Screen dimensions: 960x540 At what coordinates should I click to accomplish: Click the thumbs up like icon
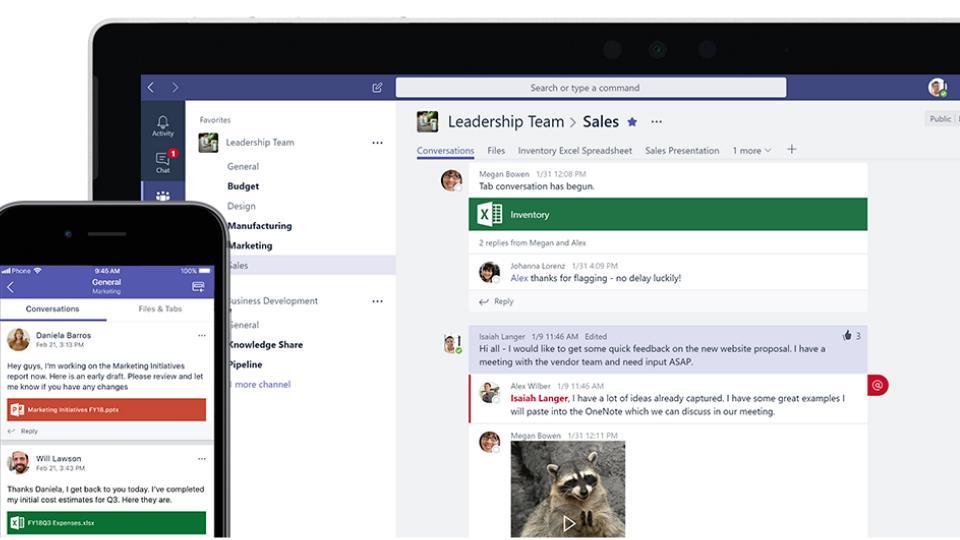(x=847, y=336)
